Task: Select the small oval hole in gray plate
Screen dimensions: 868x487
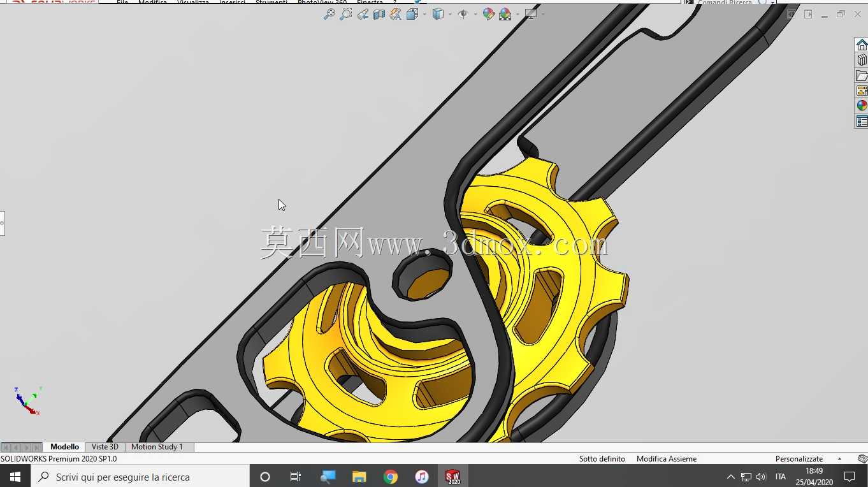Action: [422, 275]
